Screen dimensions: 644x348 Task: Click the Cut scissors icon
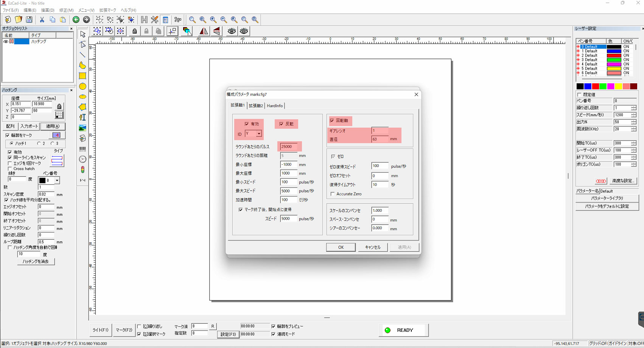(x=42, y=19)
